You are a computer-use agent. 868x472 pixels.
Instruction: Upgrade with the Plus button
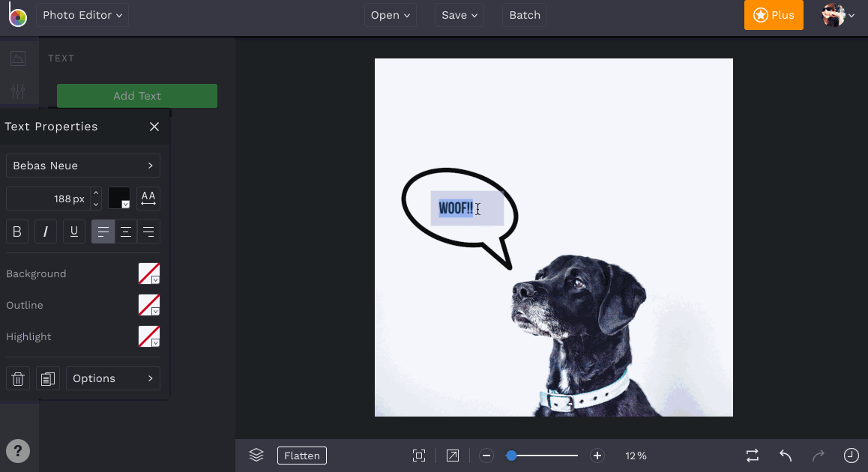click(x=774, y=15)
